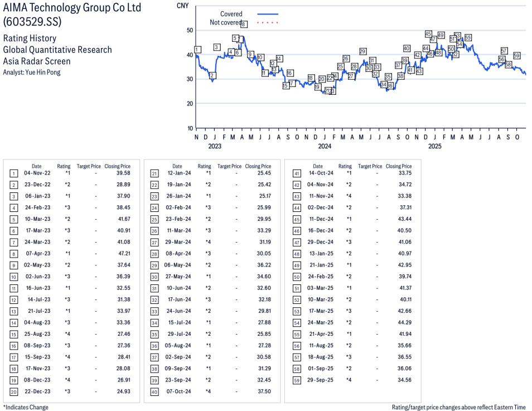Click the red dotted Not covered legend line
Image resolution: width=532 pixels, height=411 pixels.
pos(268,23)
